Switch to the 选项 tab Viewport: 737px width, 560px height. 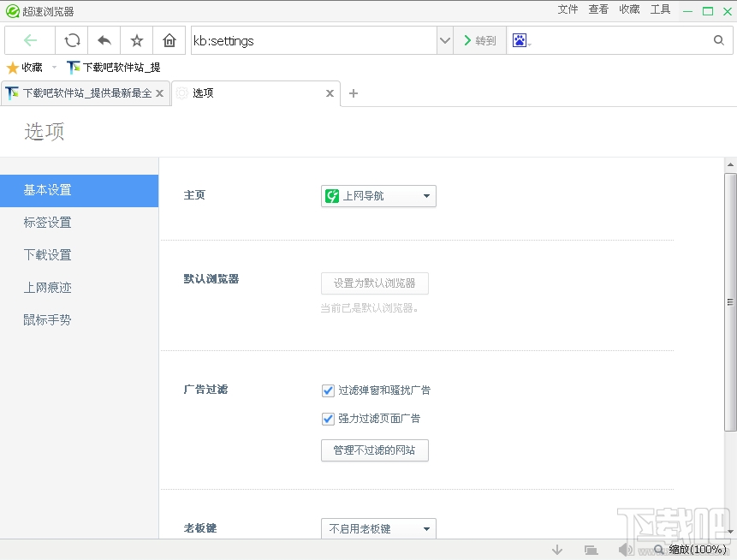204,93
